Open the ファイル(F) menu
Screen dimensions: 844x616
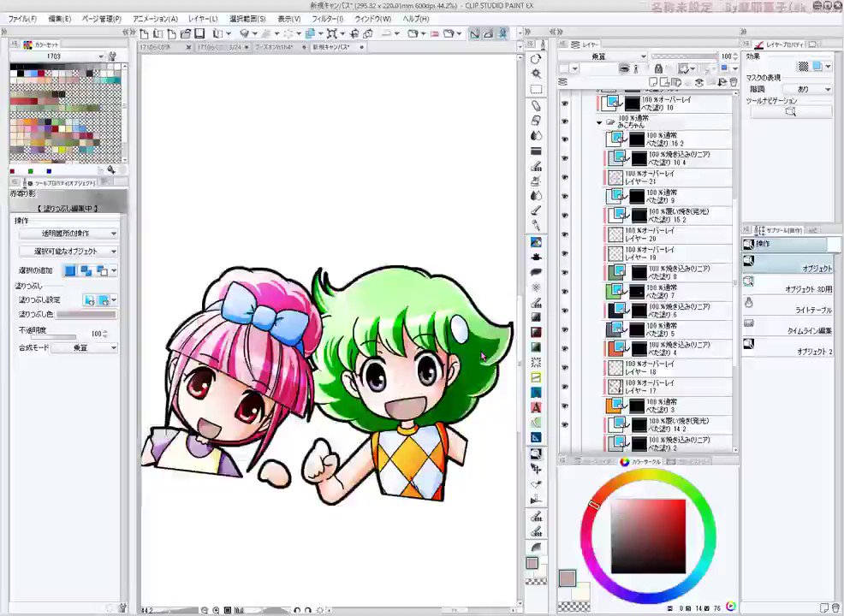(22, 19)
